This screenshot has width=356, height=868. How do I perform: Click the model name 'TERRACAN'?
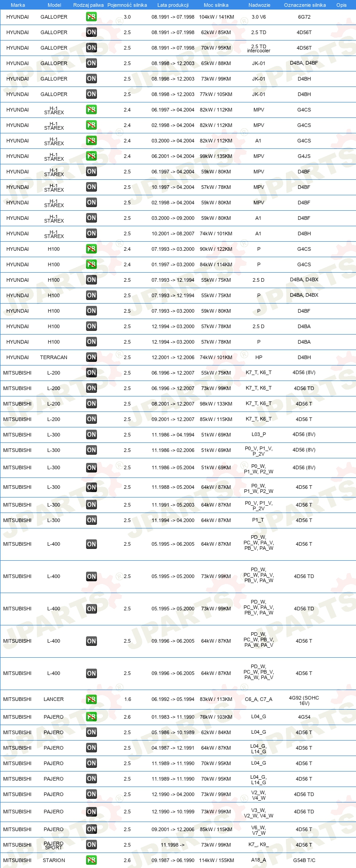(x=54, y=357)
